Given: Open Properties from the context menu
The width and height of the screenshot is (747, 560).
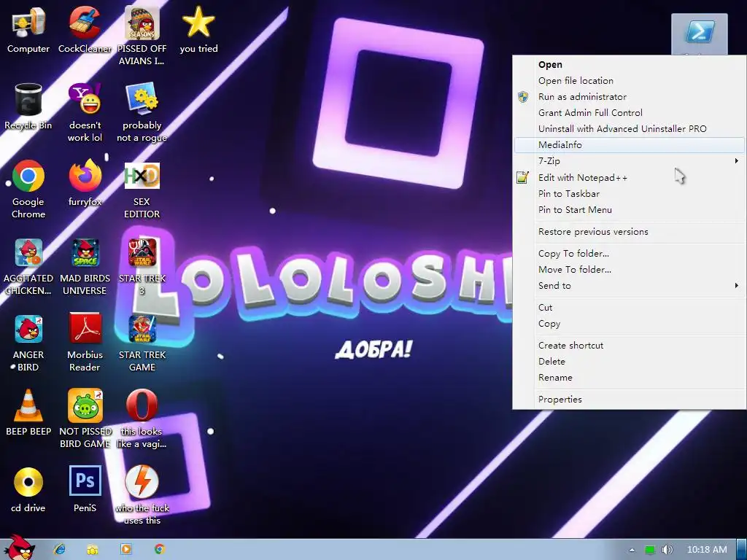Looking at the screenshot, I should (x=630, y=400).
